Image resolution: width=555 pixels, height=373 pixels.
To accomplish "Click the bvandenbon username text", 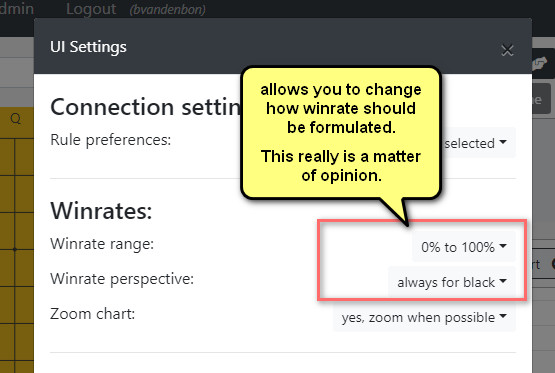I will [167, 10].
